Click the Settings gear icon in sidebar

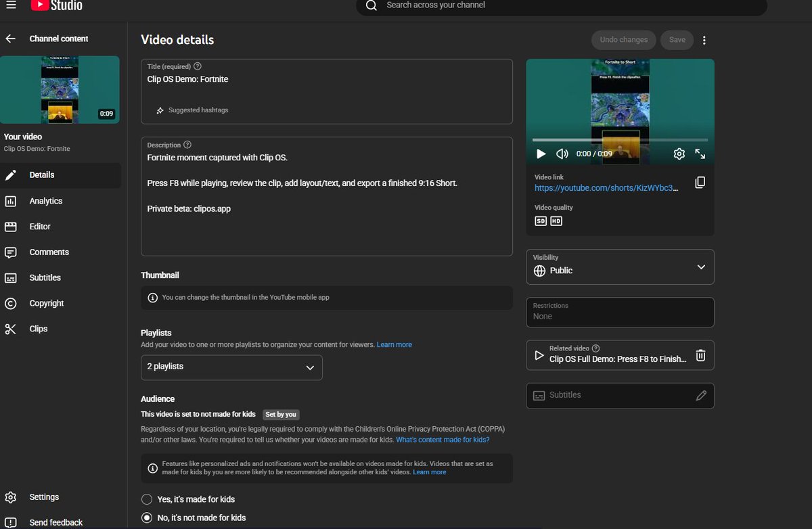(11, 497)
